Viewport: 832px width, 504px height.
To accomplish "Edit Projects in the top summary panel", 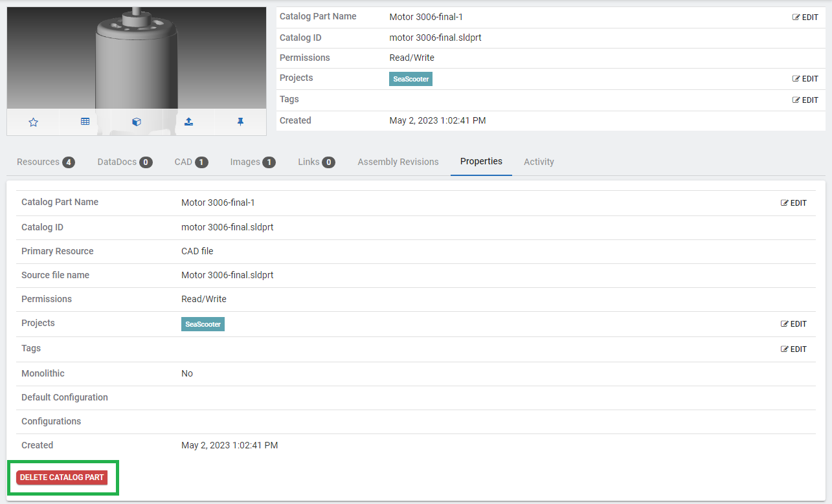I will [805, 79].
